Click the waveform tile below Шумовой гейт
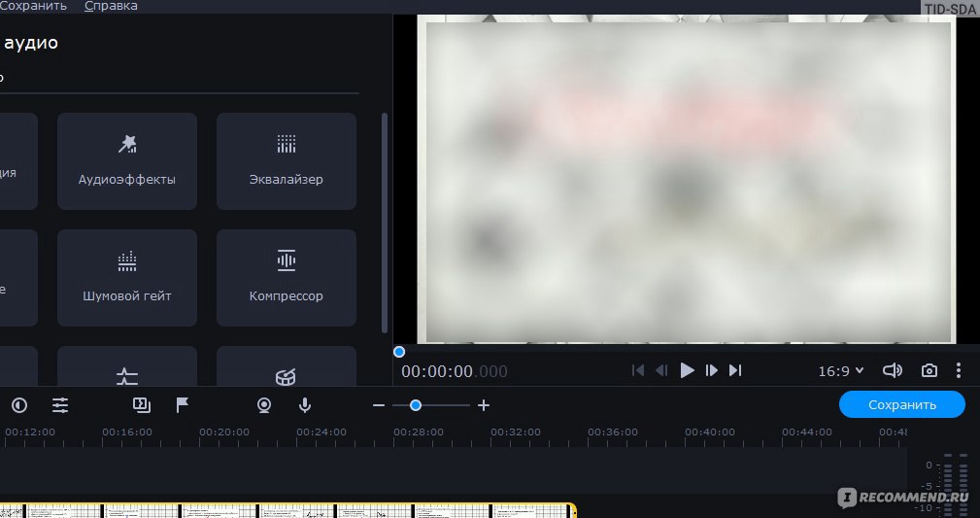Screen dimensions: 980x518 point(127,366)
